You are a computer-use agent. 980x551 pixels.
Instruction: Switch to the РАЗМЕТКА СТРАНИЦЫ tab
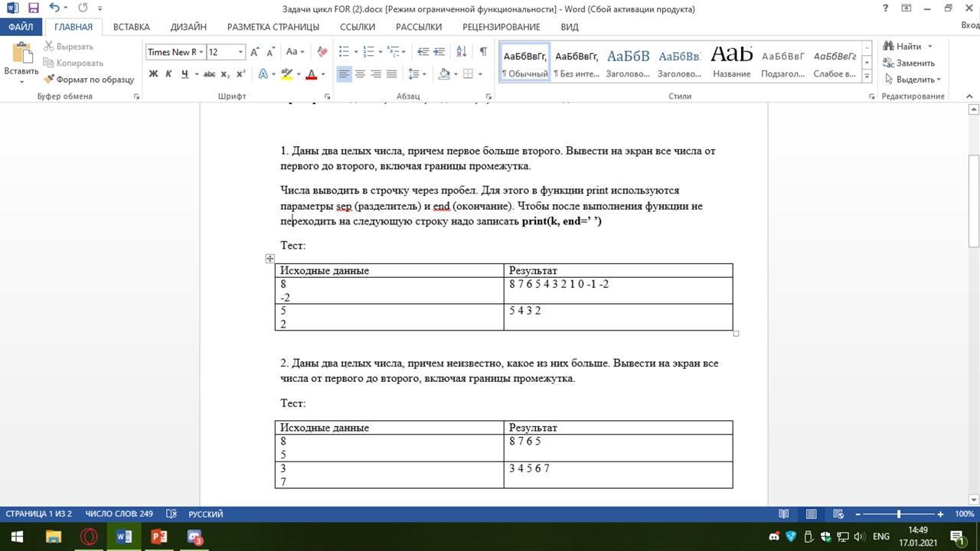click(x=273, y=27)
